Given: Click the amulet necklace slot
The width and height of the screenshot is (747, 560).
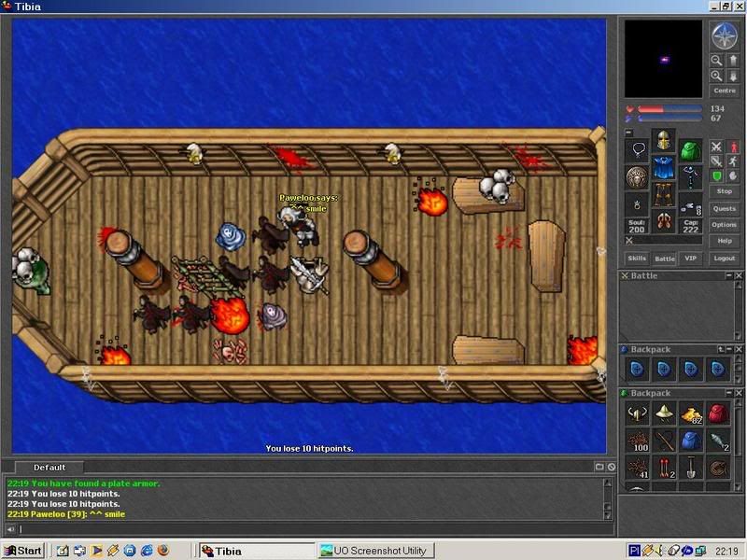Looking at the screenshot, I should [637, 150].
